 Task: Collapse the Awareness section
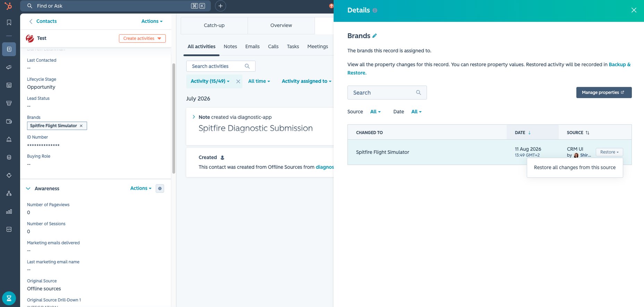(x=28, y=189)
